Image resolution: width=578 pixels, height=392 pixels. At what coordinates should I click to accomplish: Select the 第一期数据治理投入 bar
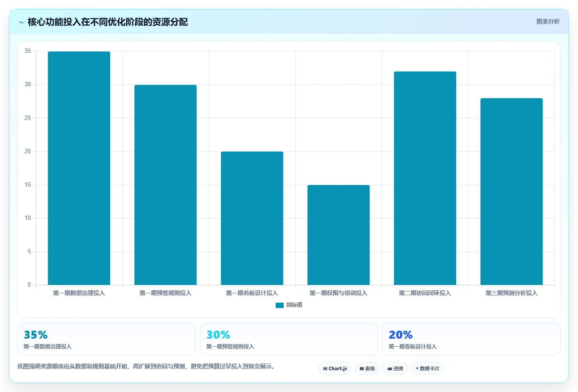point(79,168)
